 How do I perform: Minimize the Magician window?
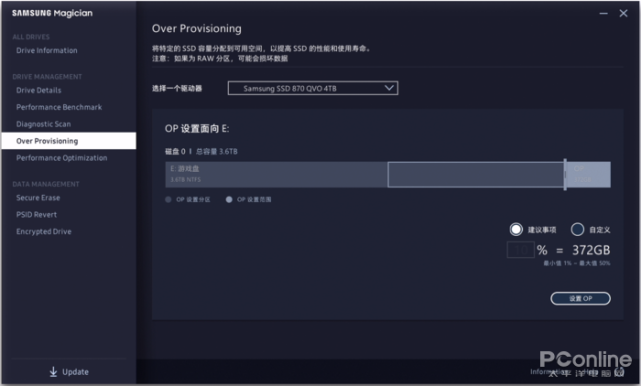(603, 13)
